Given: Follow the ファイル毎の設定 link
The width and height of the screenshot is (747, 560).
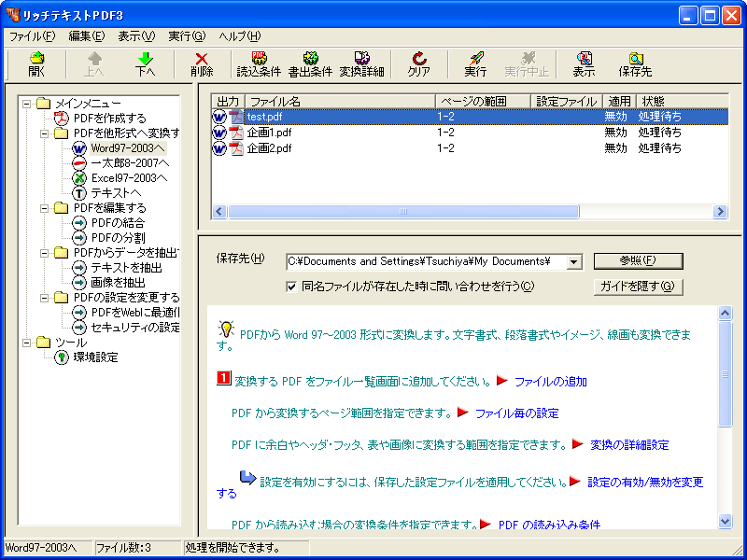Looking at the screenshot, I should (517, 413).
